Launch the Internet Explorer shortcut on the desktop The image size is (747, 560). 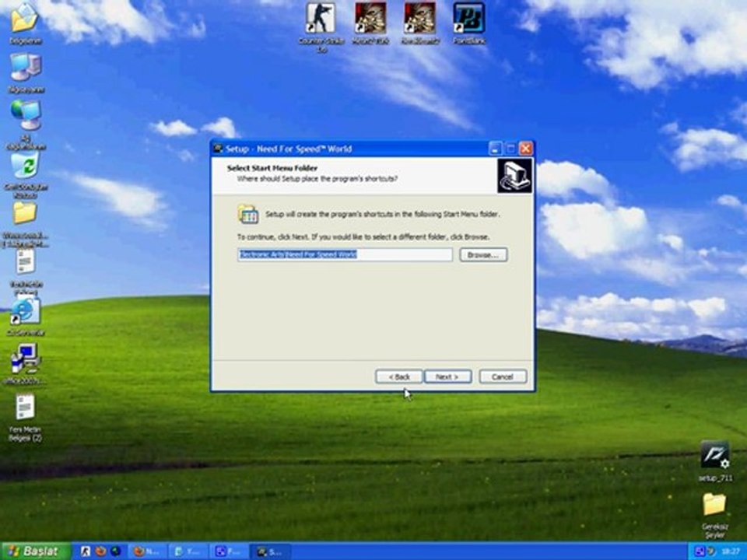(25, 317)
